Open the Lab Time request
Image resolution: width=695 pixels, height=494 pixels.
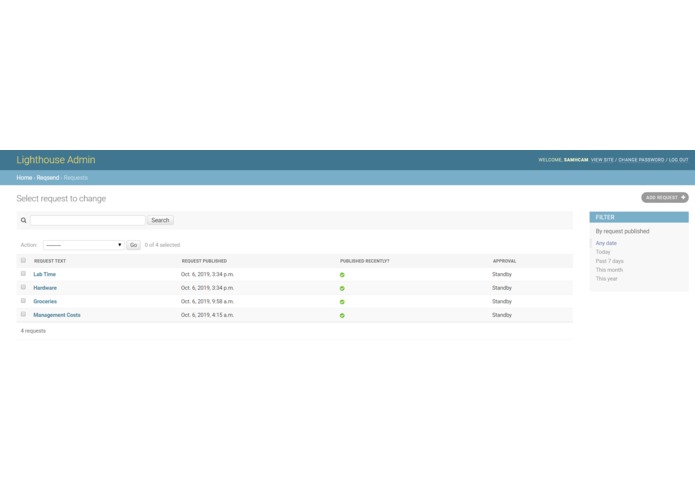pos(44,274)
